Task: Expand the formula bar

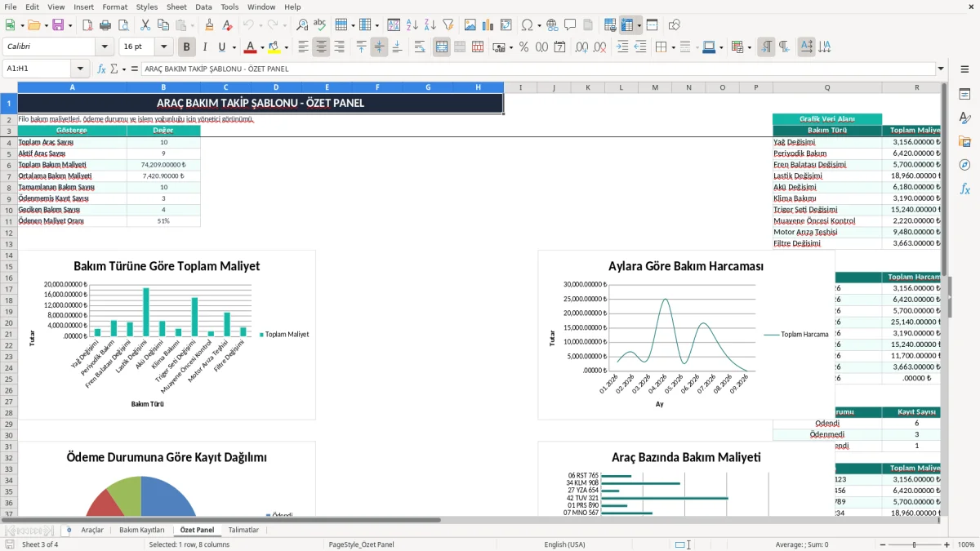Action: point(942,69)
